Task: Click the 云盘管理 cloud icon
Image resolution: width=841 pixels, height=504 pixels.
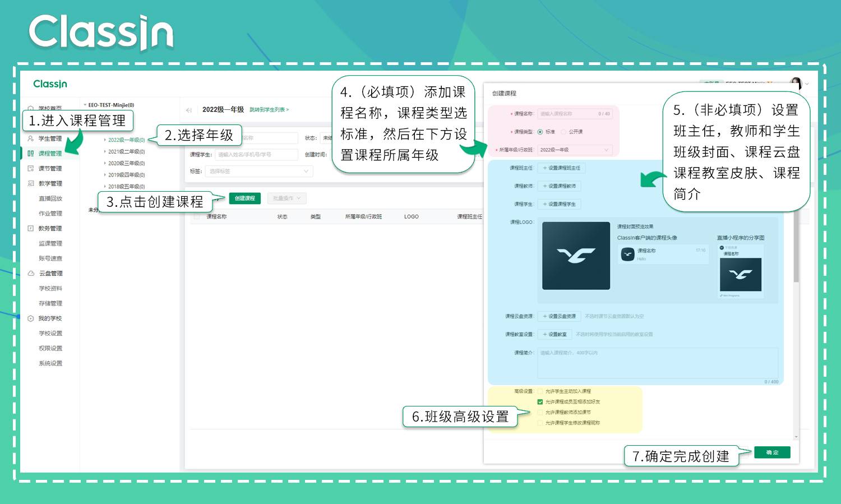Action: pyautogui.click(x=31, y=273)
